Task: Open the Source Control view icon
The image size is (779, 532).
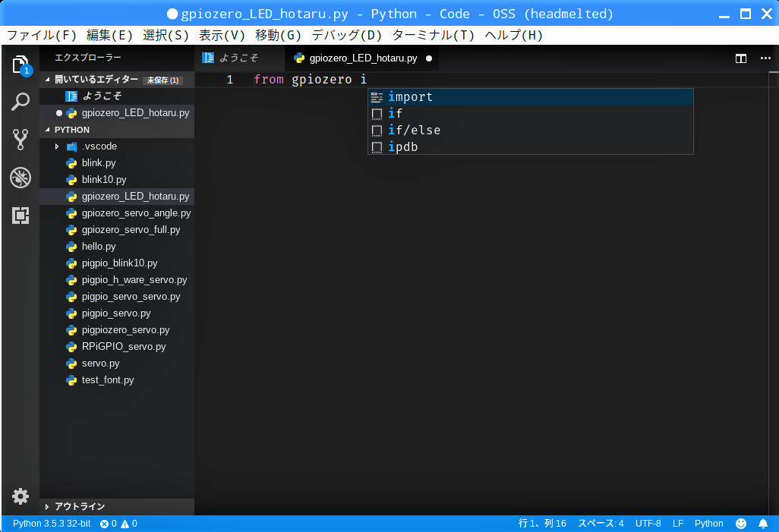Action: tap(20, 140)
